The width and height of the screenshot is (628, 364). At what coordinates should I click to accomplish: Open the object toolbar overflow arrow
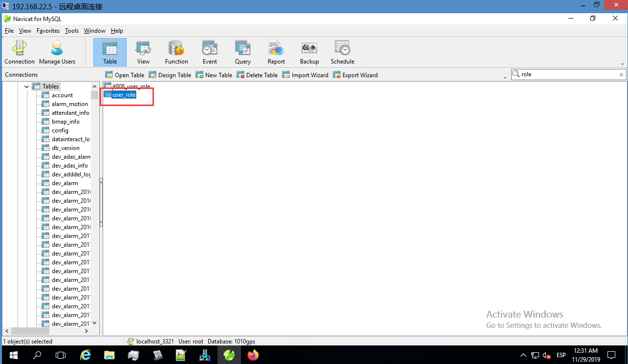point(505,77)
